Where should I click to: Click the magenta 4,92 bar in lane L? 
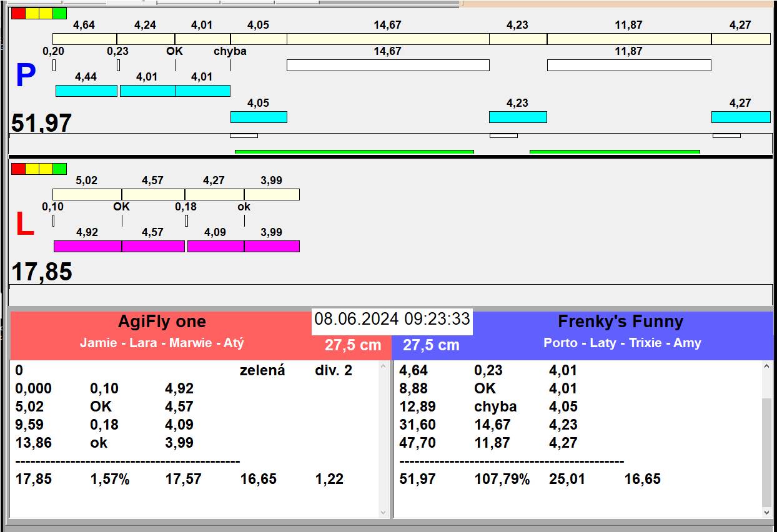pos(87,246)
